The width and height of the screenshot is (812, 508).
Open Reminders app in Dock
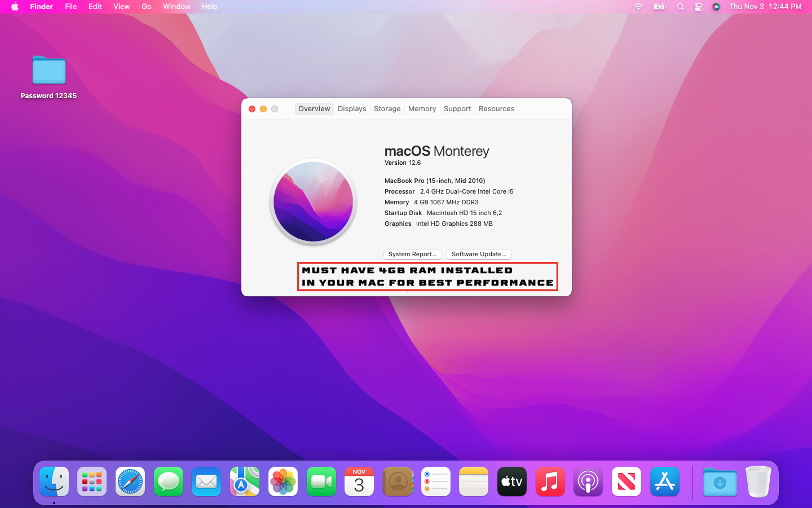coord(436,481)
